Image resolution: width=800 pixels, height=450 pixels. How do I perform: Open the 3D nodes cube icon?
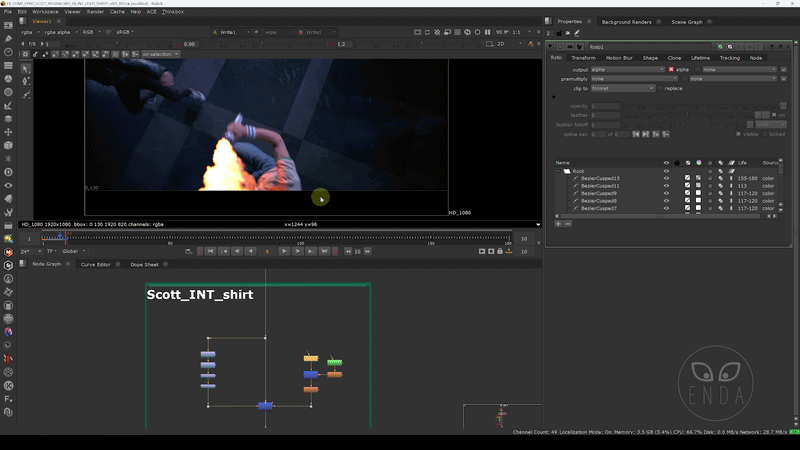click(8, 145)
